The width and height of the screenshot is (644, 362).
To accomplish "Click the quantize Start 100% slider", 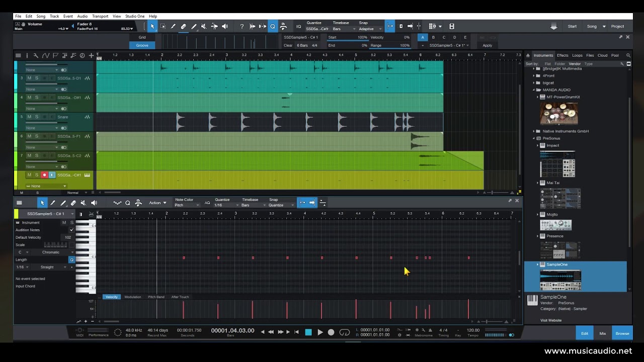I will pos(347,37).
